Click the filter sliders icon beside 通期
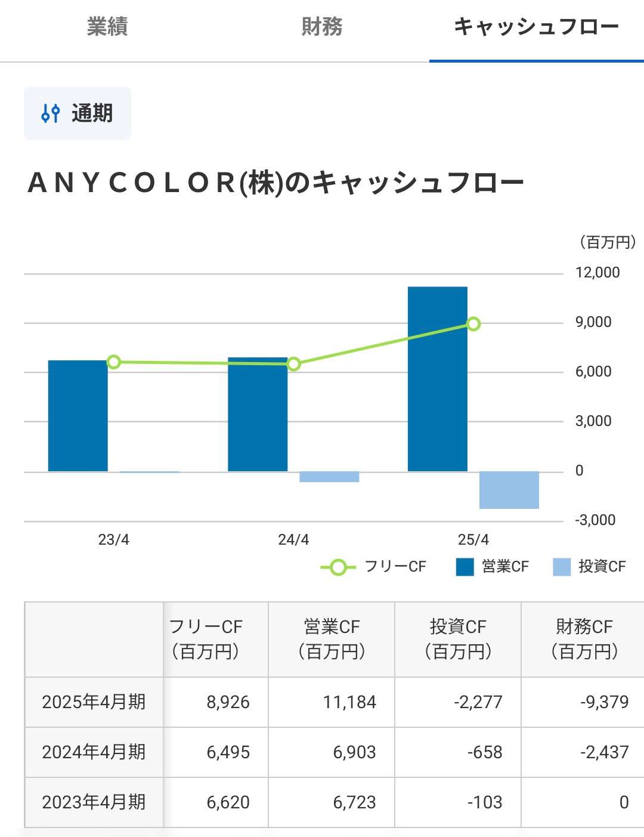The height and width of the screenshot is (837, 644). 51,113
